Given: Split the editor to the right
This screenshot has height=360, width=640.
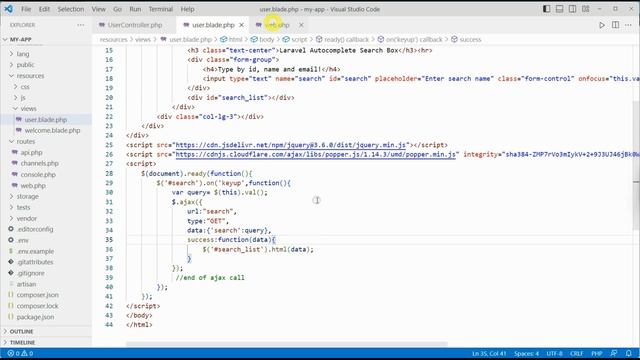Looking at the screenshot, I should pyautogui.click(x=615, y=25).
